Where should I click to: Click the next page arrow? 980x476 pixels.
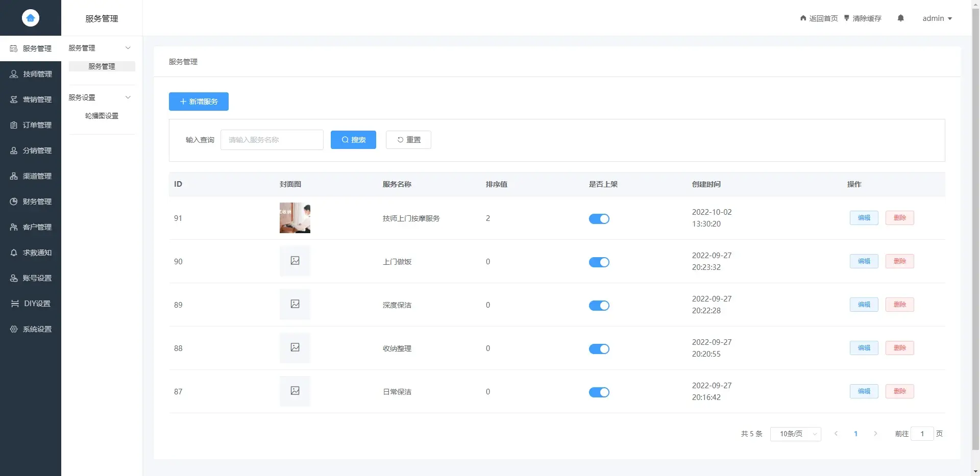click(x=875, y=434)
